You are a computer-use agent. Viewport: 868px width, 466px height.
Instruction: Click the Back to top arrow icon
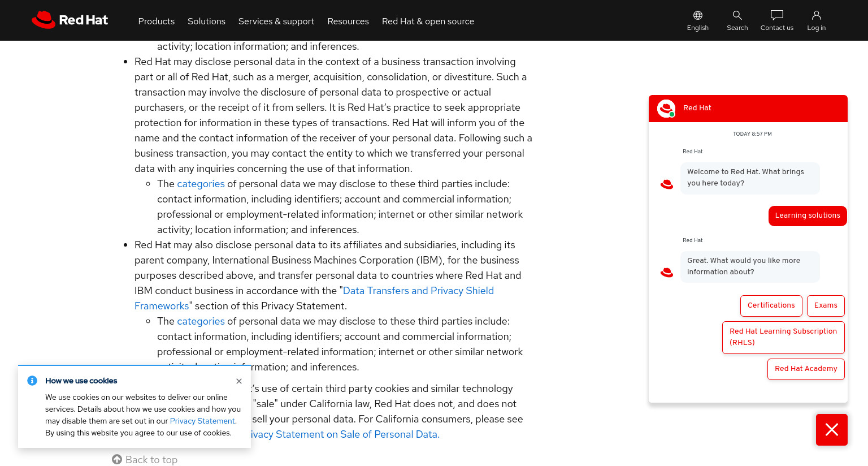117,459
